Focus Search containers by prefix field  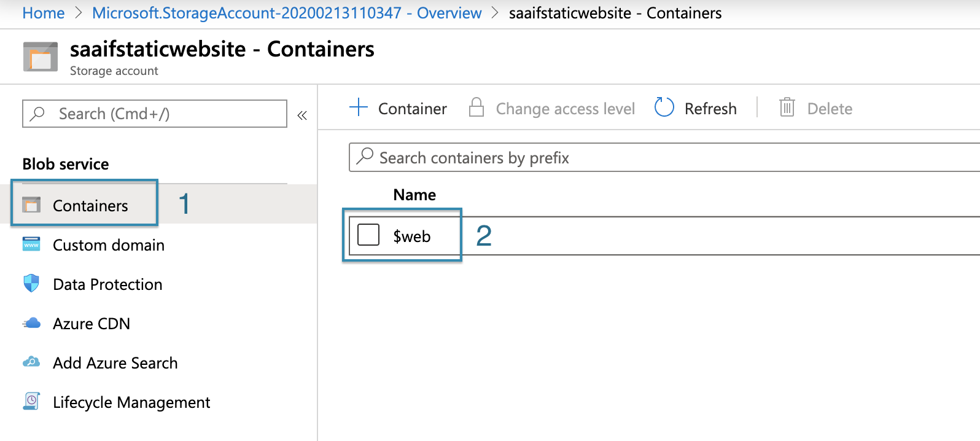click(664, 157)
